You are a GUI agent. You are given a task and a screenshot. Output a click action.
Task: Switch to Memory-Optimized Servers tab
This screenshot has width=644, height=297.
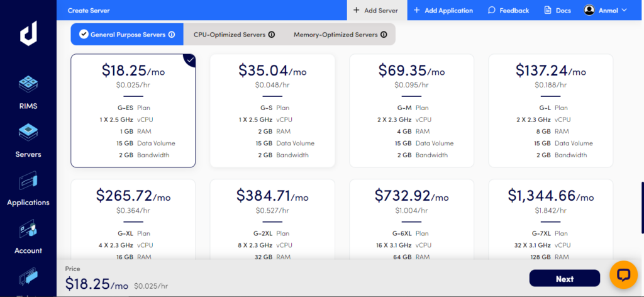click(340, 35)
